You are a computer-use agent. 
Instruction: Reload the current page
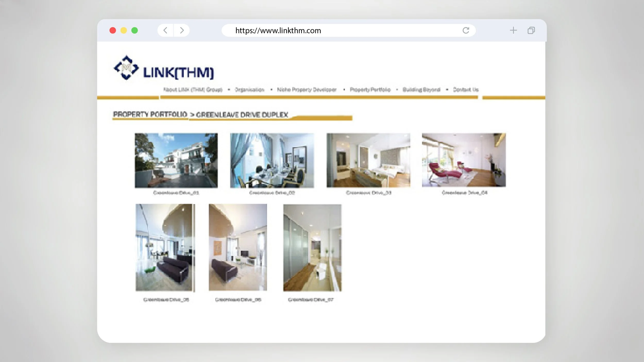pyautogui.click(x=466, y=30)
